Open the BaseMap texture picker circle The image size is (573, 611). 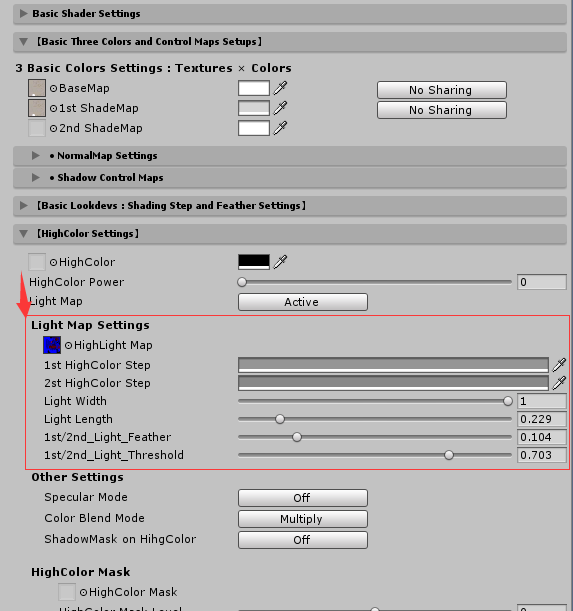tap(53, 88)
